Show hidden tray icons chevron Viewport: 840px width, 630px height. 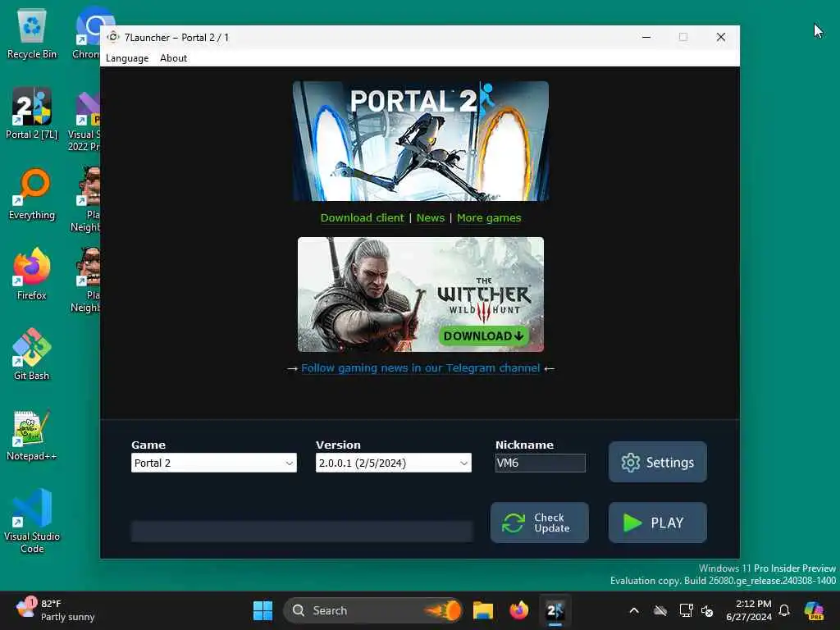(634, 610)
